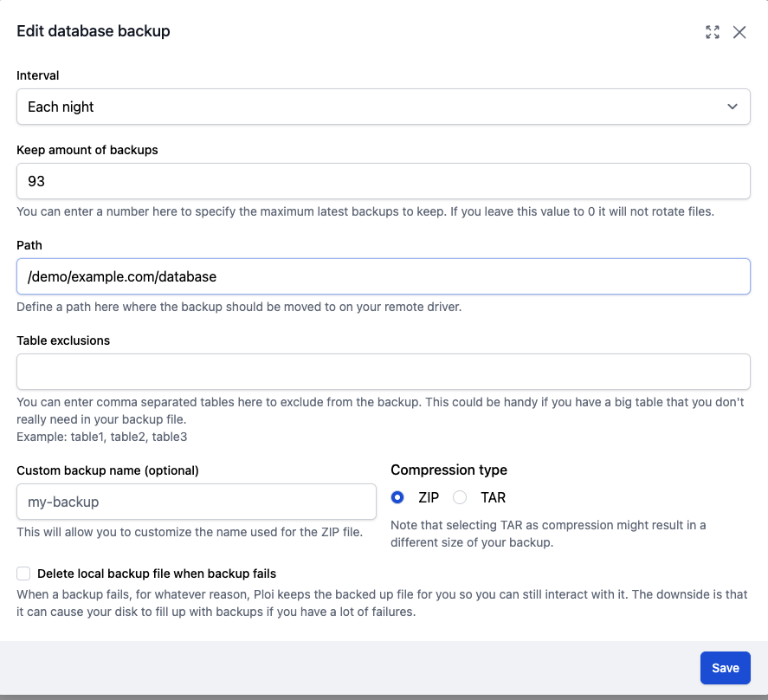
Task: Click the 'Delete local backup file when backup fails' label
Action: coord(157,574)
